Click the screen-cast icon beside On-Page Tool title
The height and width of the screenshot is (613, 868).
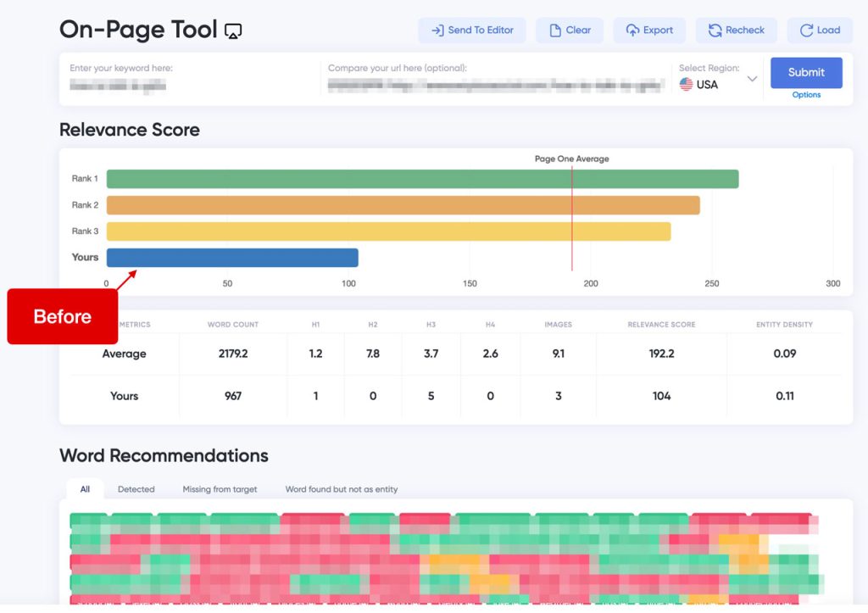click(x=233, y=31)
